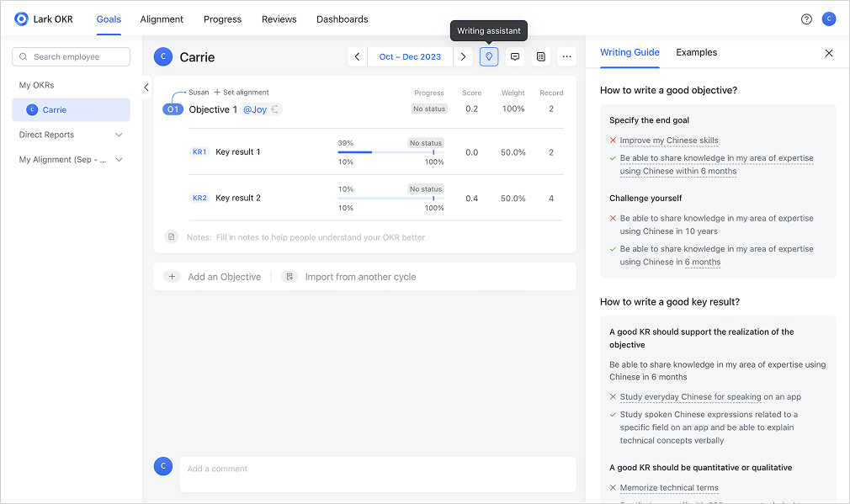The width and height of the screenshot is (850, 504).
Task: Click Set alignment link above Objective 1
Action: coord(241,93)
